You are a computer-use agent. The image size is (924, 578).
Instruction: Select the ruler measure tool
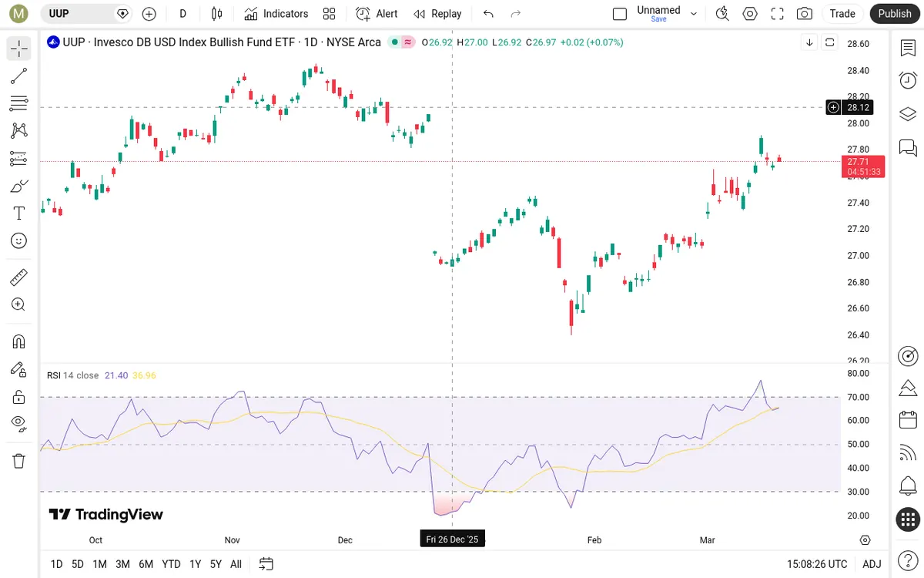click(x=19, y=277)
